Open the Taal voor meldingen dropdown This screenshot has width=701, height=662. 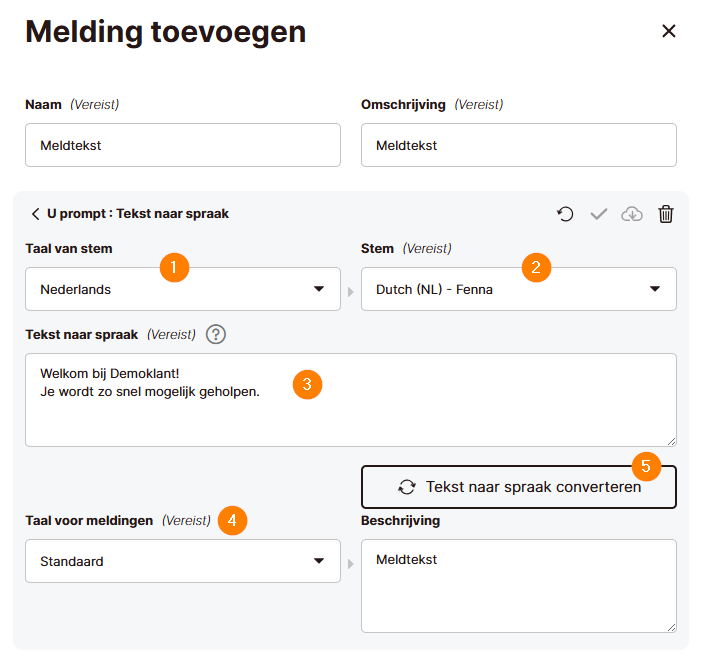pyautogui.click(x=182, y=561)
